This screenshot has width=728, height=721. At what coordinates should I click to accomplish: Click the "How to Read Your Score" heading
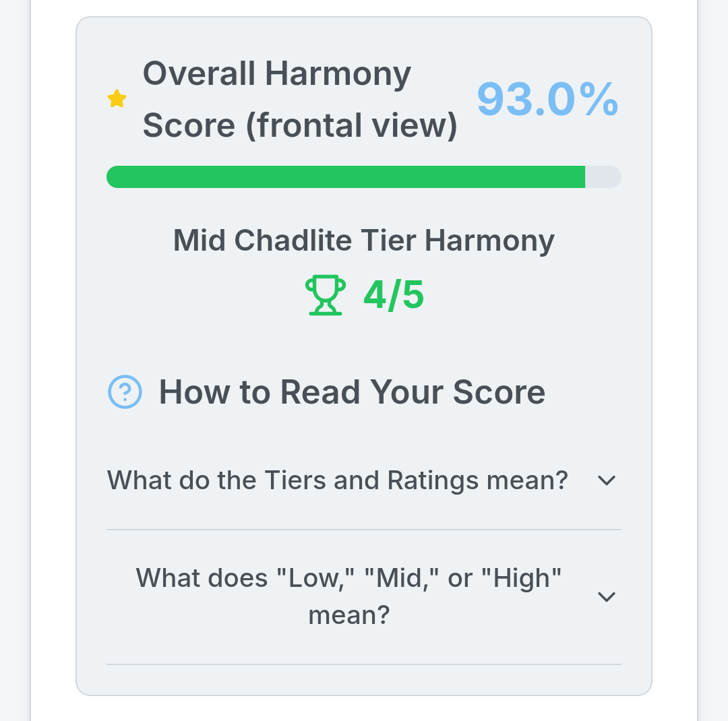click(x=352, y=391)
